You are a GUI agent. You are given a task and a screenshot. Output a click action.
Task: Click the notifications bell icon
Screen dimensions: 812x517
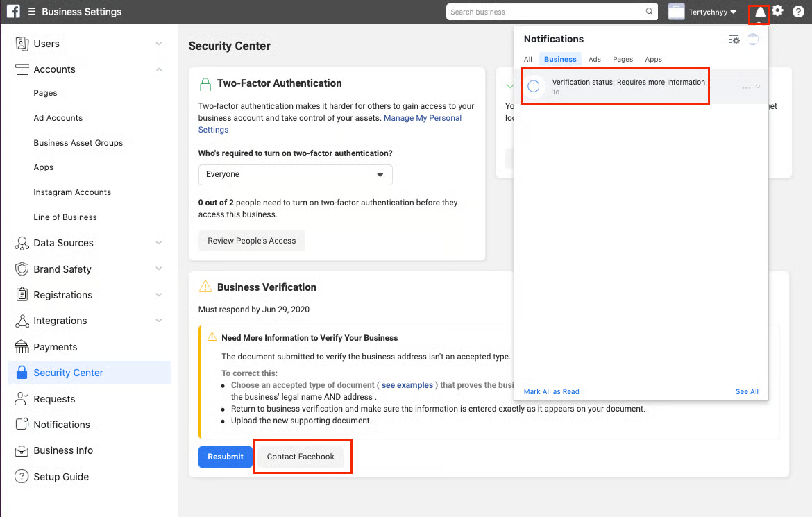(x=759, y=12)
